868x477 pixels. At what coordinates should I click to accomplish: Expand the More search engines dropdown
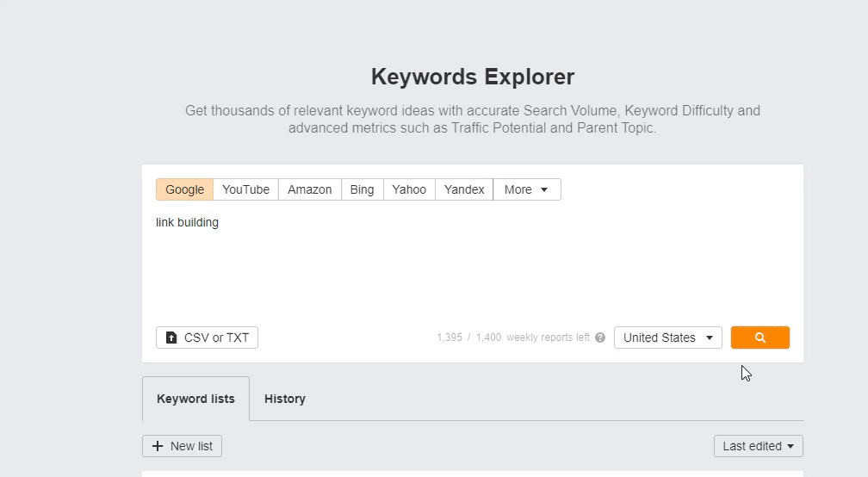pos(526,189)
